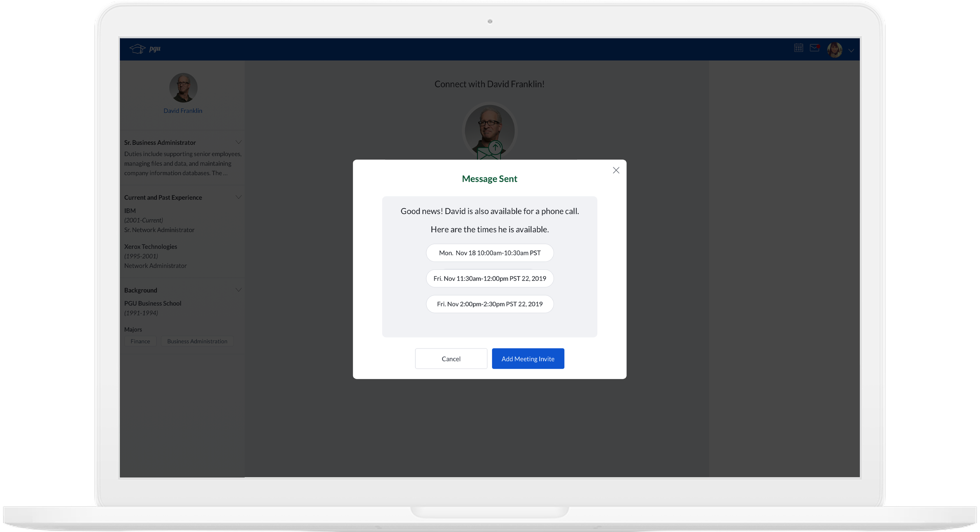
Task: Click the pgu graduation cap logo
Action: coord(138,49)
